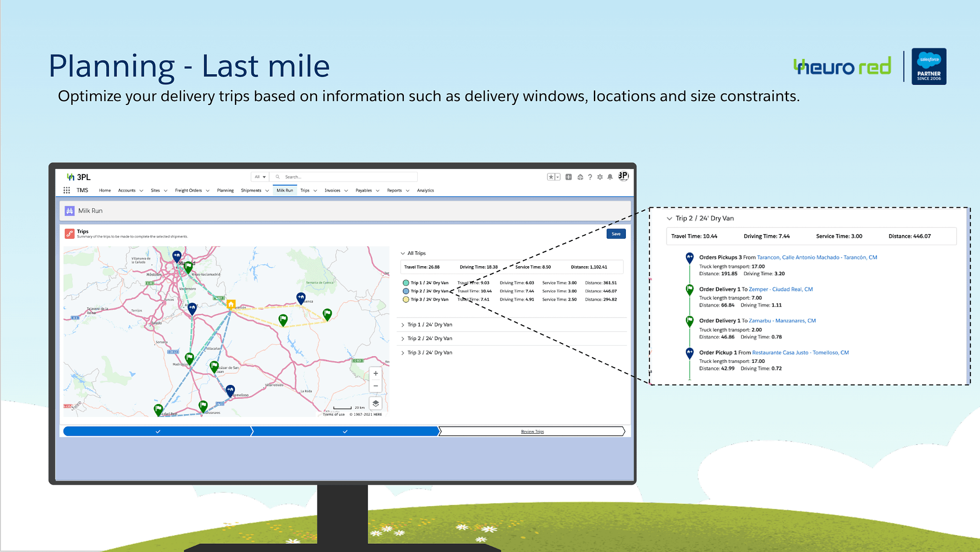The width and height of the screenshot is (980, 552).
Task: Open the Shipments chevron menu
Action: (x=267, y=191)
